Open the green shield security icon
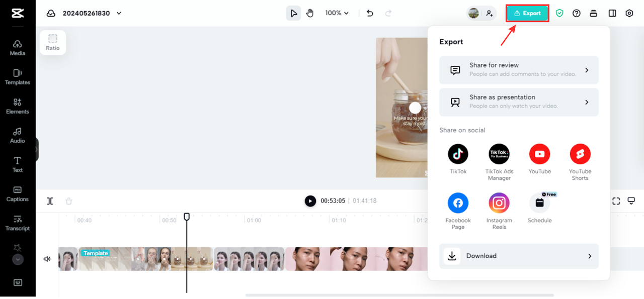This screenshot has height=299, width=644. pyautogui.click(x=559, y=13)
